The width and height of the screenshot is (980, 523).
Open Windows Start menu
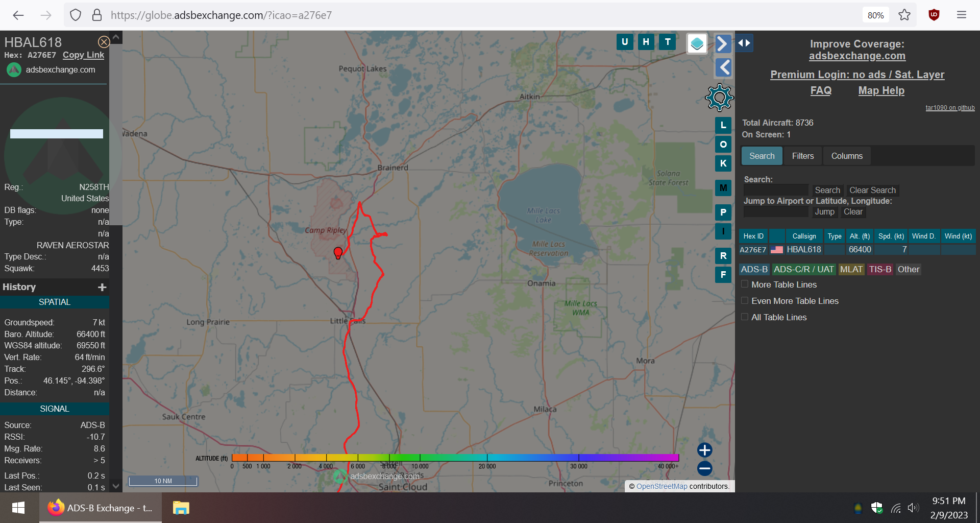(18, 508)
